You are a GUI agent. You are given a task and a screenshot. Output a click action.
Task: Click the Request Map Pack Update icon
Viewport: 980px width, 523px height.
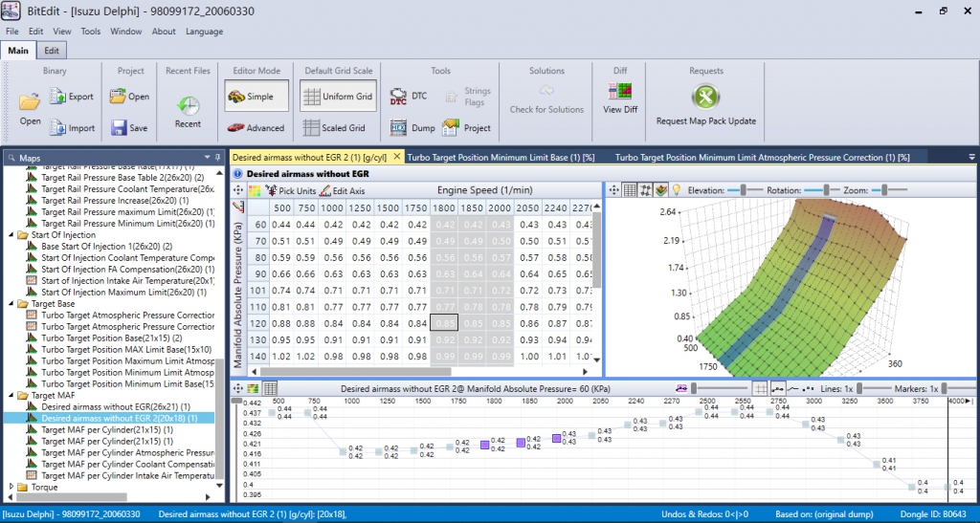pos(705,97)
